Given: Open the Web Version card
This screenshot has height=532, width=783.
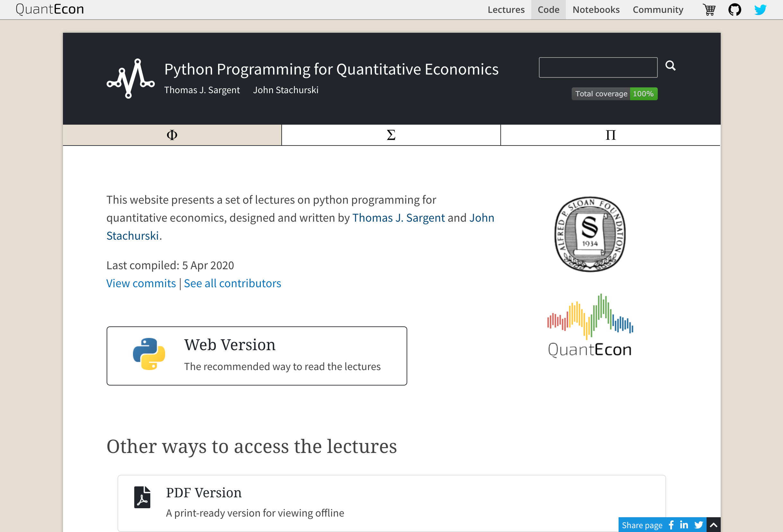Looking at the screenshot, I should pos(257,356).
